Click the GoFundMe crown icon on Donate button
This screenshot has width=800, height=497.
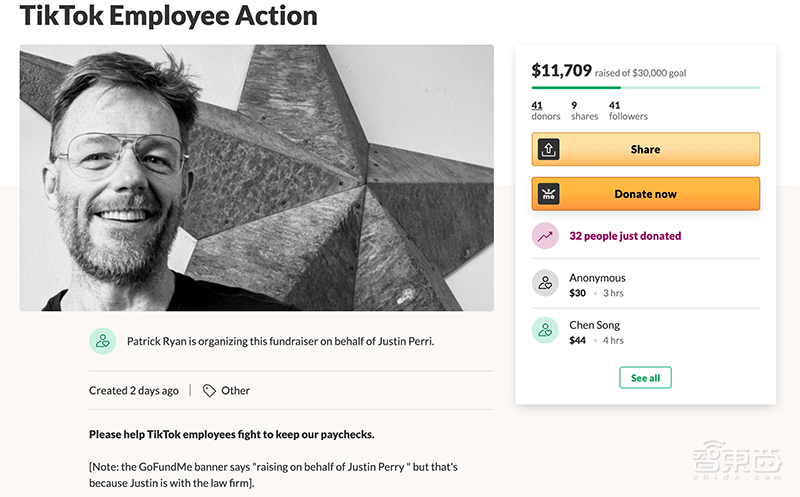[549, 194]
